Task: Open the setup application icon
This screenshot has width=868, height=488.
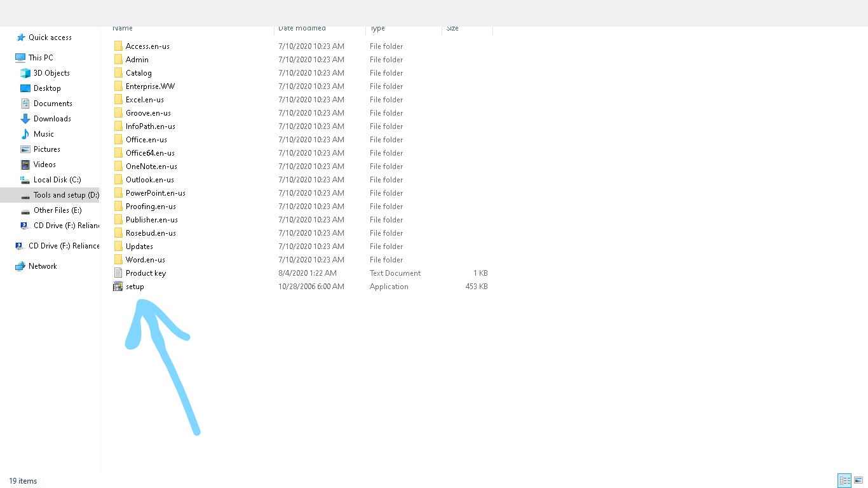Action: 118,287
